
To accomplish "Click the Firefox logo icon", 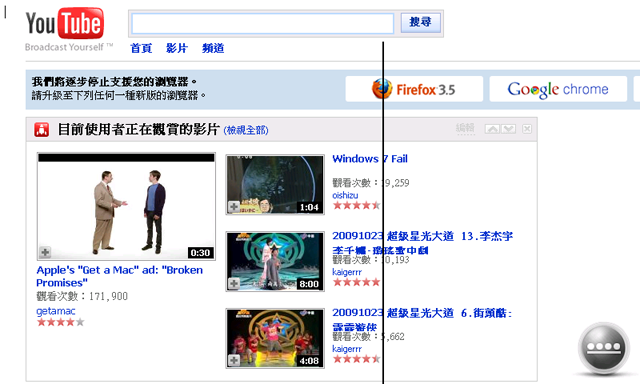I will click(x=382, y=89).
